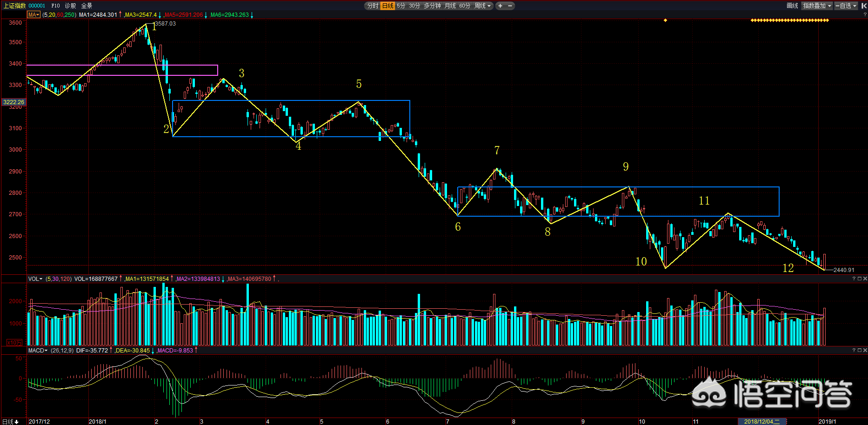Edit MA parameters (5,20,60,250)
868x425 pixels.
59,15
